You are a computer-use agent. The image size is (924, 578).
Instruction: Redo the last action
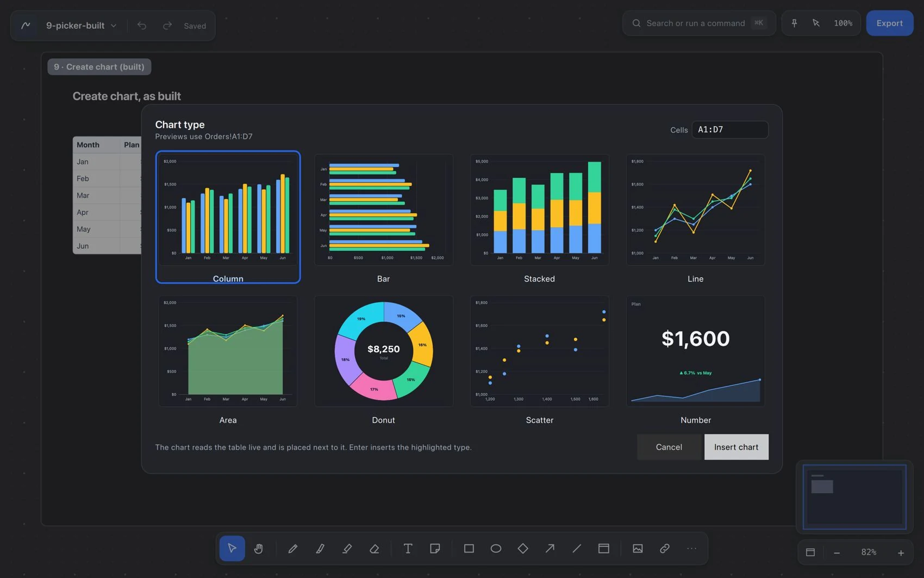[x=167, y=26]
